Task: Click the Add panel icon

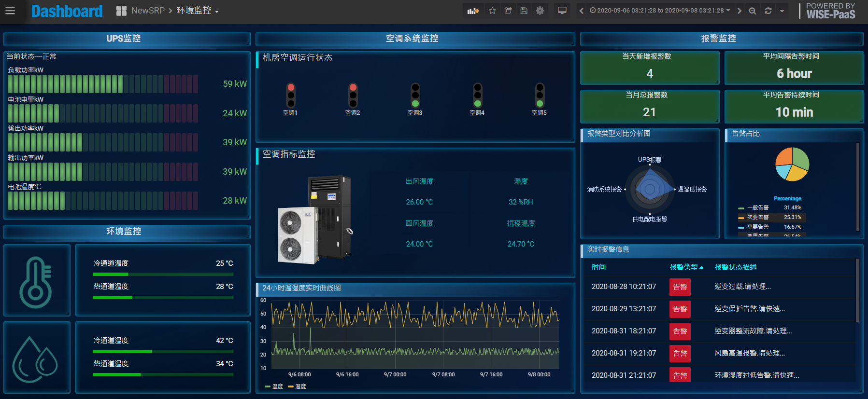Action: coord(473,11)
